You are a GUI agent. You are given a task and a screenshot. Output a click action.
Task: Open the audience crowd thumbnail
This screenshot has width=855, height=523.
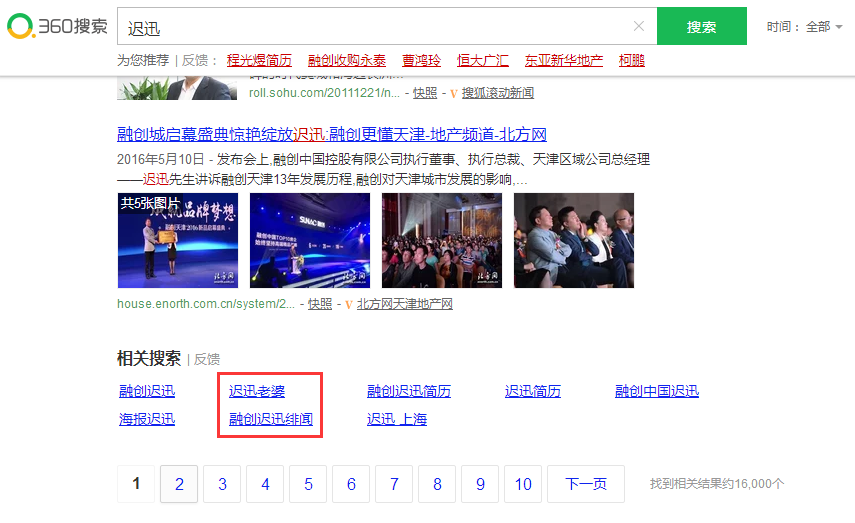(442, 240)
